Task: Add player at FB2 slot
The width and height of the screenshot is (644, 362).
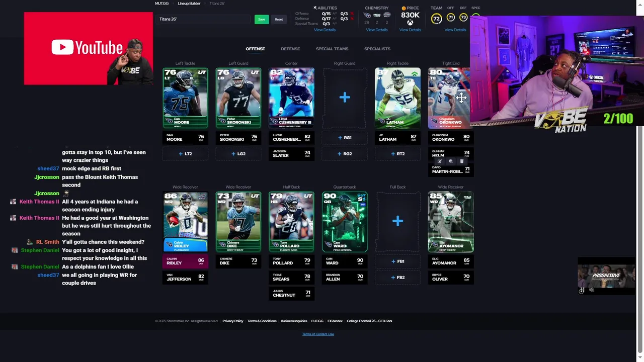Action: (397, 278)
